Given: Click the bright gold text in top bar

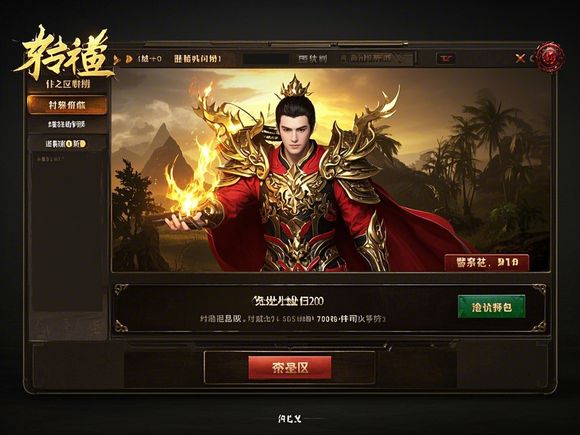Looking at the screenshot, I should click(198, 58).
